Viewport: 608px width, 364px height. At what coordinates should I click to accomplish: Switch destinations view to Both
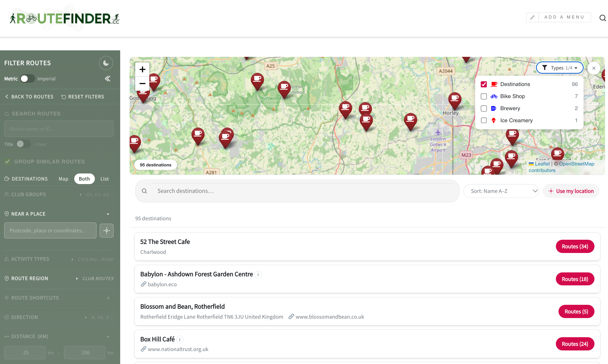coord(84,179)
